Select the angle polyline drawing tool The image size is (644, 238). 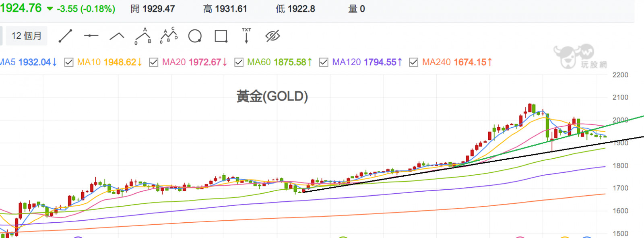pos(117,36)
